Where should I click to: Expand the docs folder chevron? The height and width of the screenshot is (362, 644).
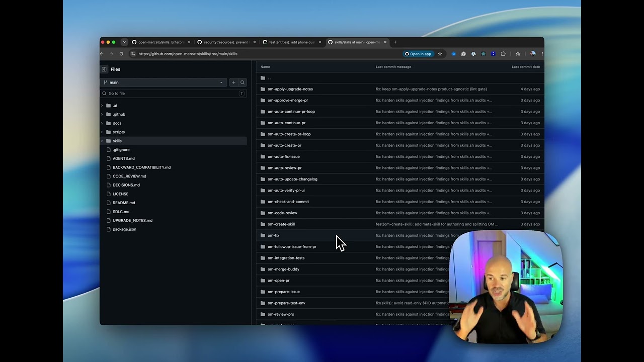(x=102, y=123)
